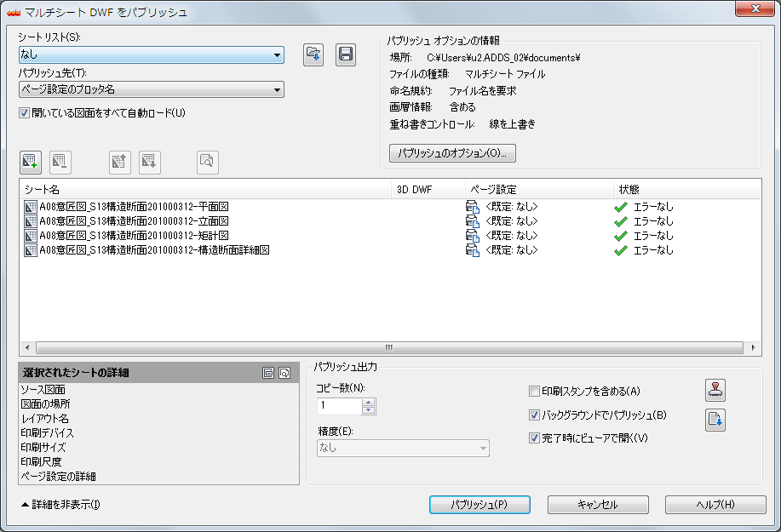781x532 pixels.
Task: Click the first details view icon in 選択されたシートの詳細 header
Action: tap(268, 373)
